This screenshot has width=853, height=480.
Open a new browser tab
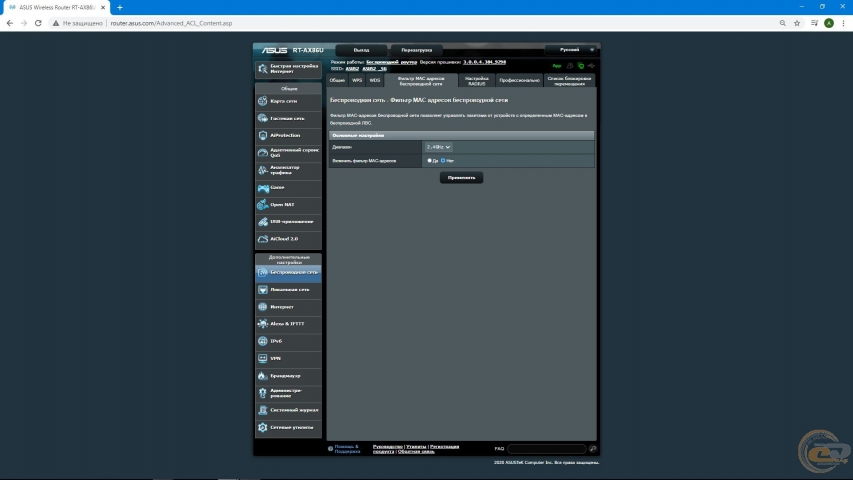point(120,8)
